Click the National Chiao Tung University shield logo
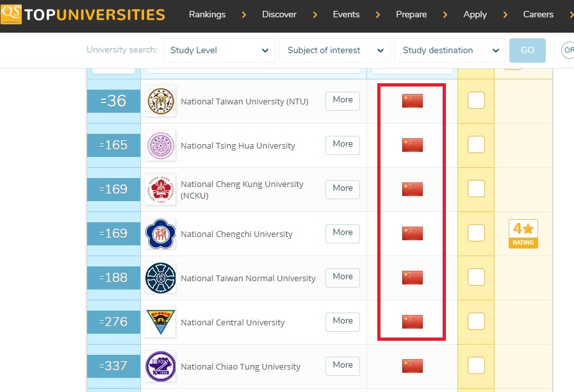574x392 pixels. click(x=160, y=366)
